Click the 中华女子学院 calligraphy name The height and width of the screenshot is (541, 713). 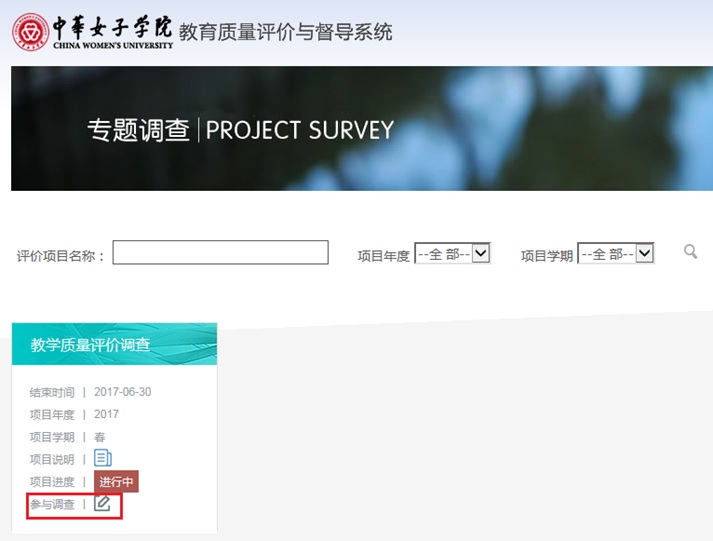(111, 26)
